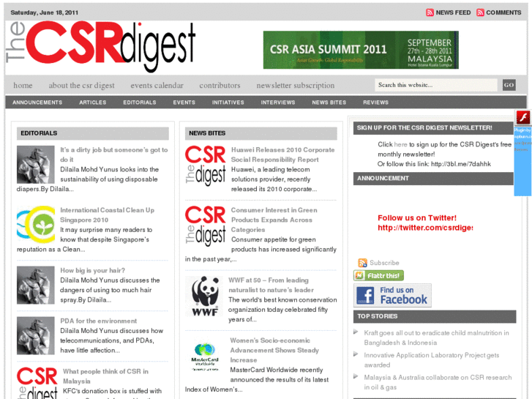532x399 pixels.
Task: Click the News Feed text link
Action: (x=453, y=12)
